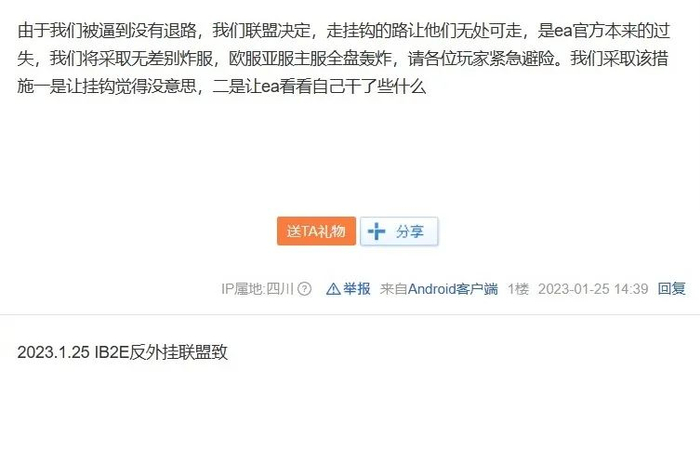
Task: Click post line starting with 由于我们被逼到
Action: tap(344, 30)
